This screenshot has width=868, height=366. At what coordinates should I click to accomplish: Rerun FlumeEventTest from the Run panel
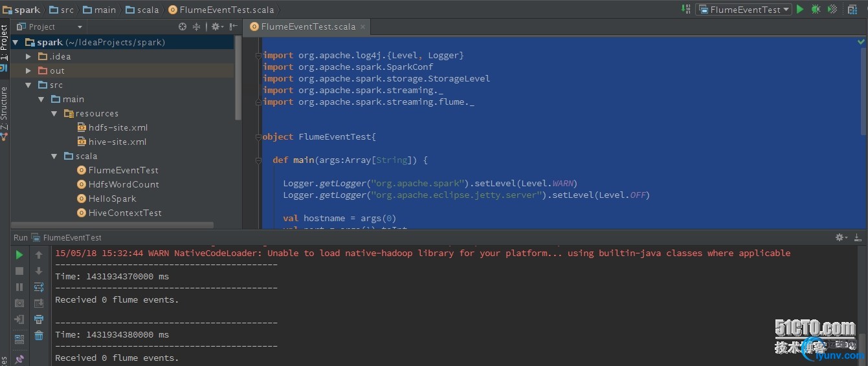19,255
